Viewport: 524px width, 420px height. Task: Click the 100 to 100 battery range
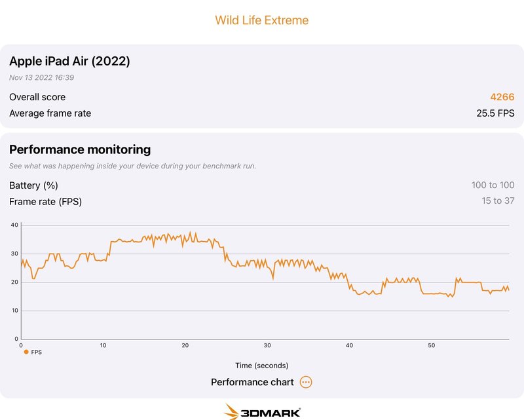click(493, 185)
